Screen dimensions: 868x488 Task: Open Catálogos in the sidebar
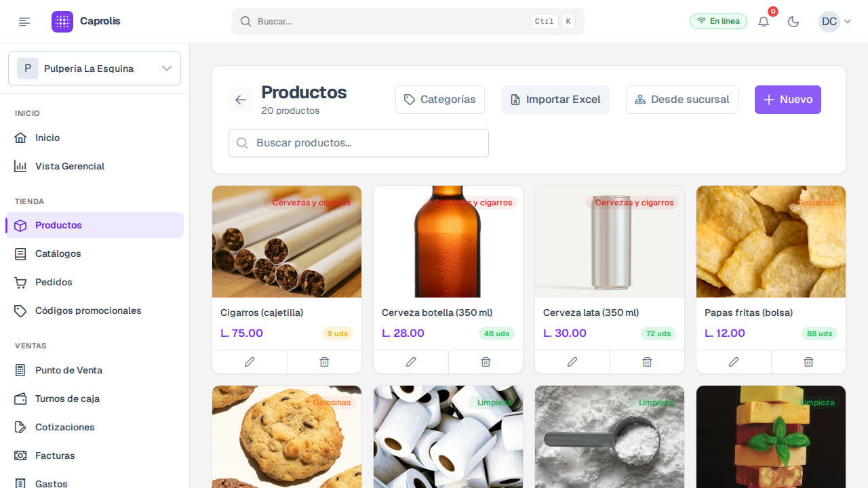(x=94, y=253)
